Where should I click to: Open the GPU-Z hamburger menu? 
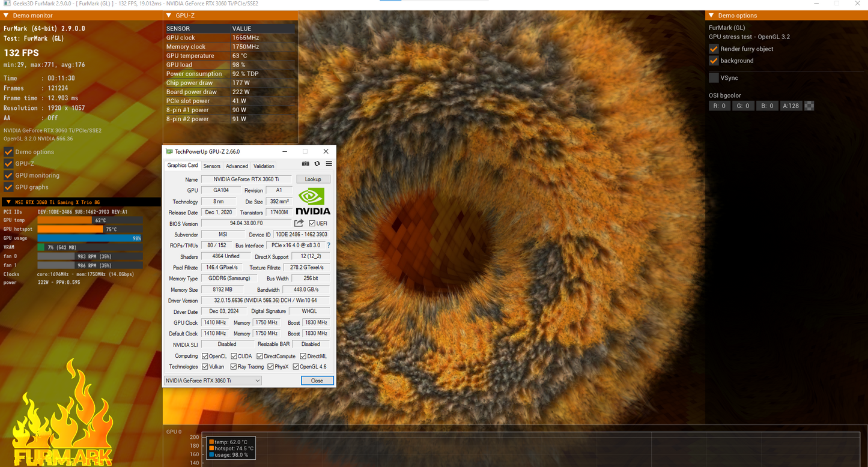coord(329,164)
